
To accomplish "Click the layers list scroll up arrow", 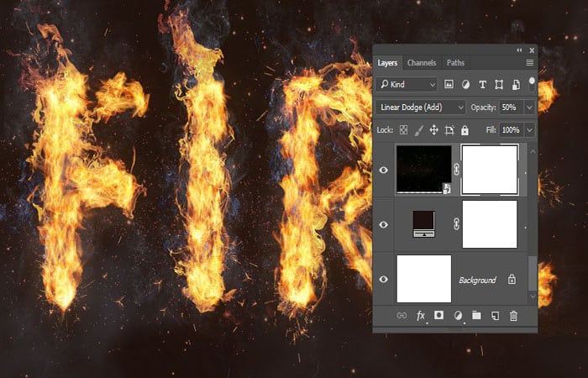I will pos(533,151).
